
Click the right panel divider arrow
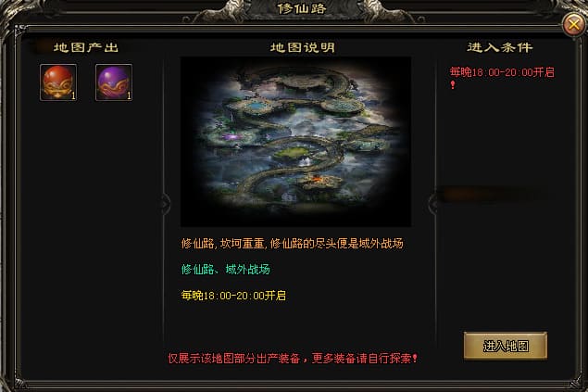[432, 205]
